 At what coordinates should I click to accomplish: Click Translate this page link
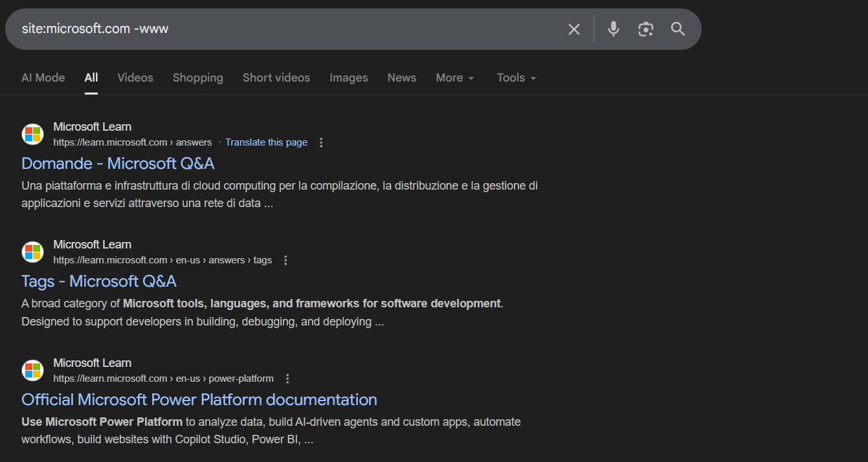click(266, 142)
